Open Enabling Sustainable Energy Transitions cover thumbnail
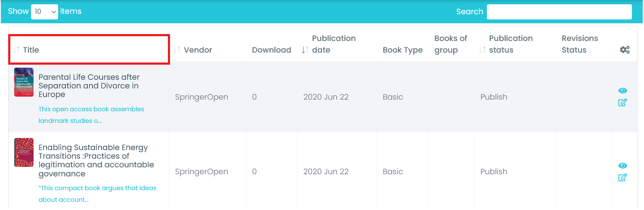The height and width of the screenshot is (210, 644). pos(24,152)
